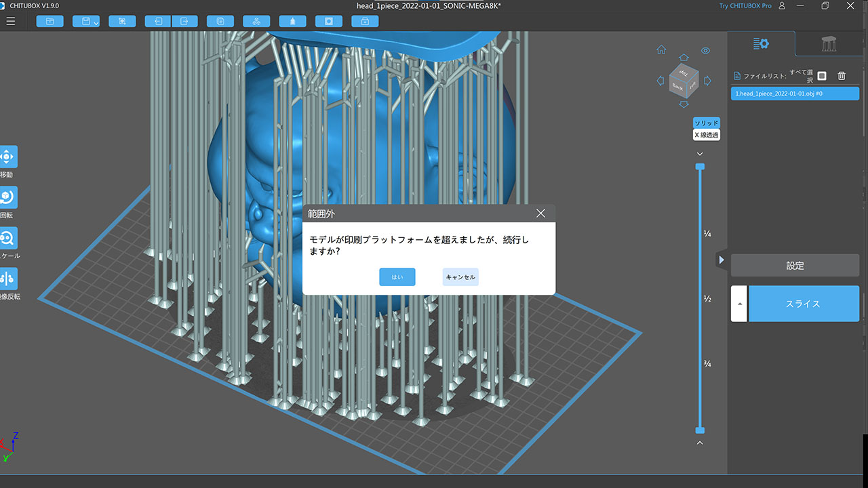Collapse the right panel with the triangle handle

pos(722,260)
